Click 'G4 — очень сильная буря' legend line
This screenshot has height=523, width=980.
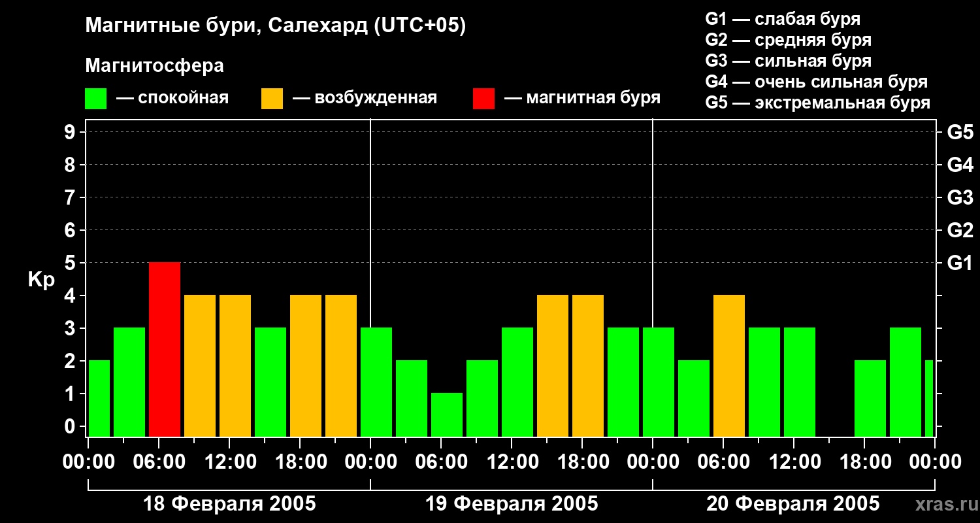[816, 82]
